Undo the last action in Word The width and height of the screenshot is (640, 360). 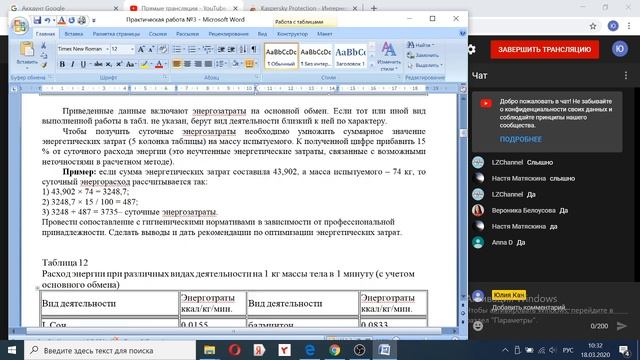47,20
